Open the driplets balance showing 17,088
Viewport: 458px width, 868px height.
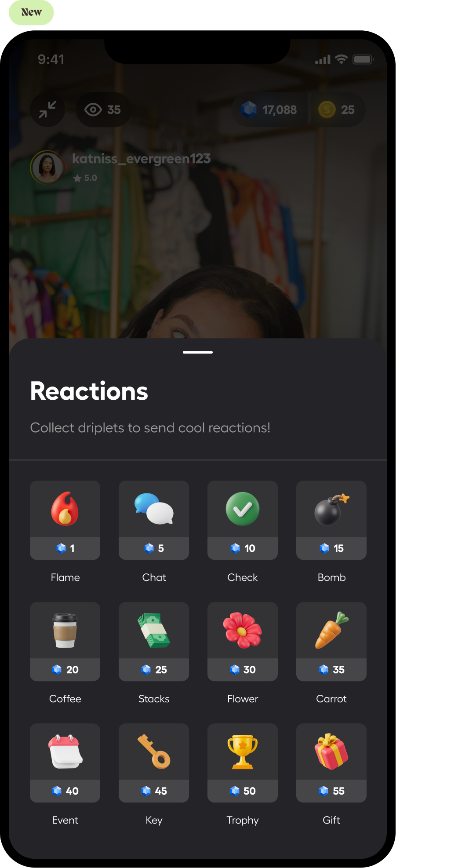pos(269,109)
